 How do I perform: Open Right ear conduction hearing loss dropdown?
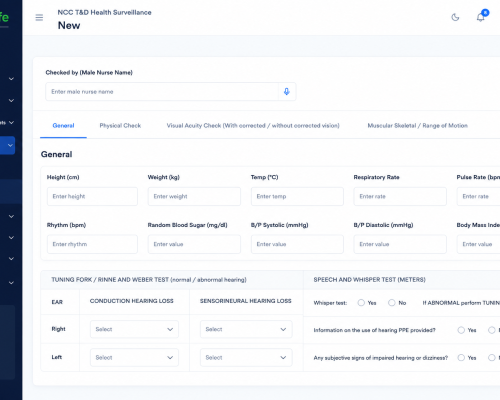[134, 329]
